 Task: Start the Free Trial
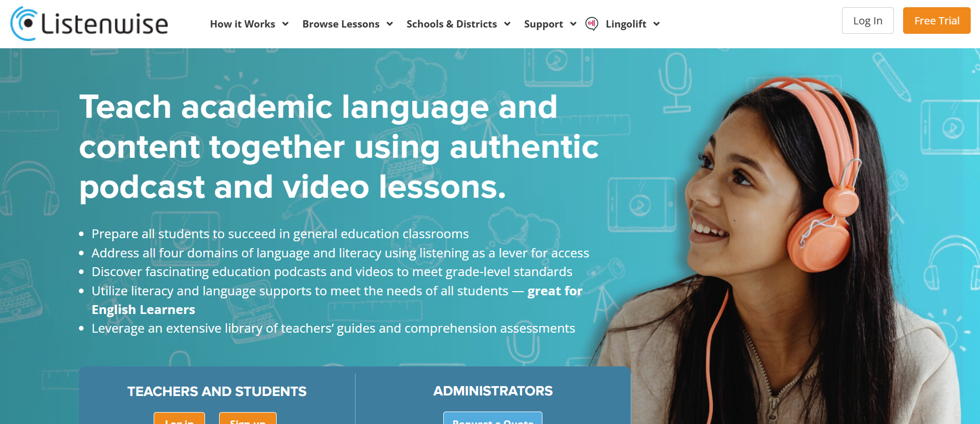pyautogui.click(x=936, y=21)
